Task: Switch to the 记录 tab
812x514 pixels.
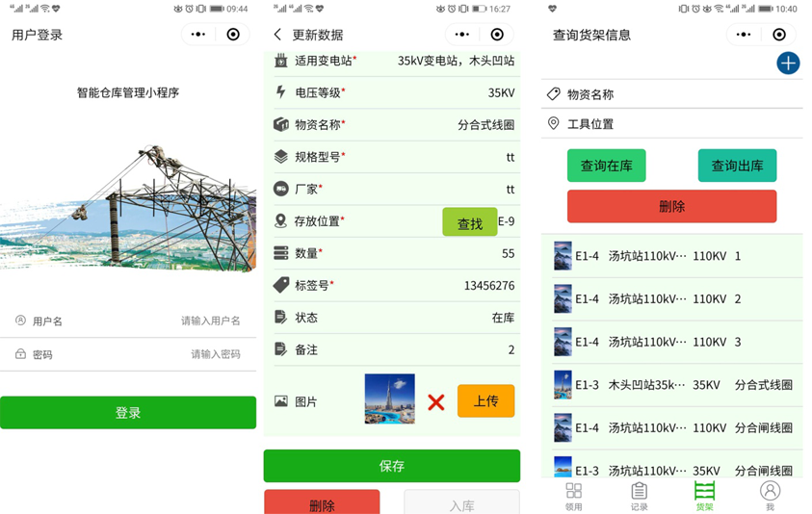Action: (639, 497)
